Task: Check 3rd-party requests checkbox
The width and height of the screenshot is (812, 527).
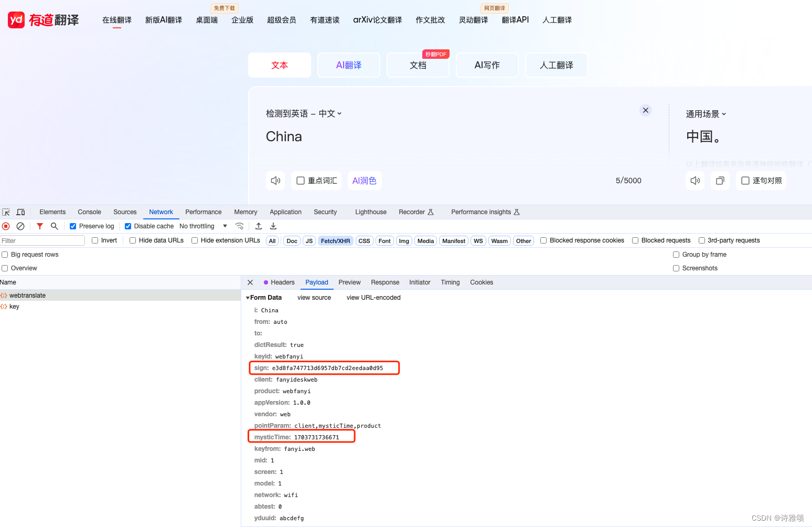Action: (702, 240)
